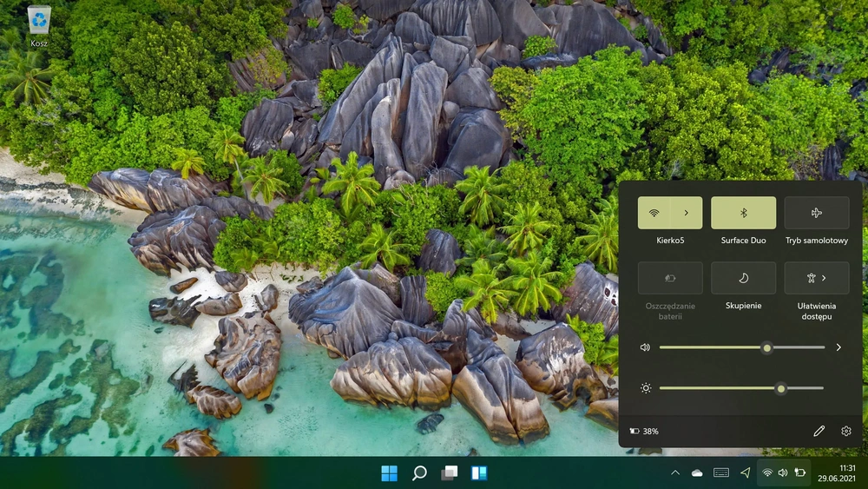Toggle Bluetooth Surface Duo button
Viewport: 868px width, 489px height.
coord(743,213)
